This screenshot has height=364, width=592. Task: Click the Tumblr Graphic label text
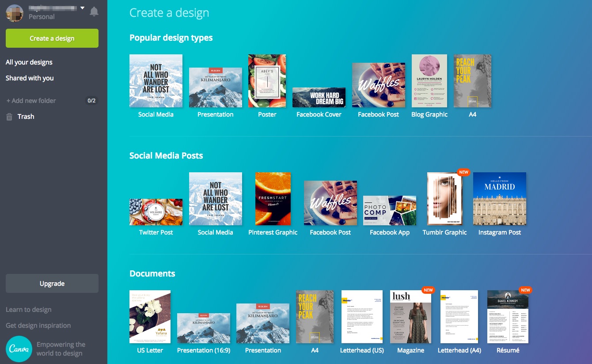444,232
